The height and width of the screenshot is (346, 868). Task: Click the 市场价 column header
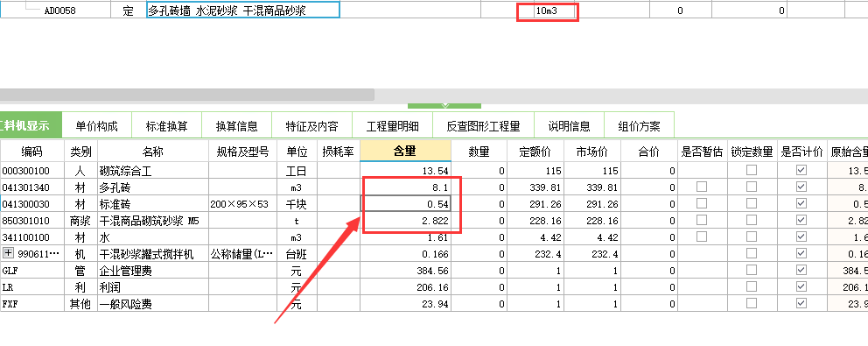click(x=592, y=152)
